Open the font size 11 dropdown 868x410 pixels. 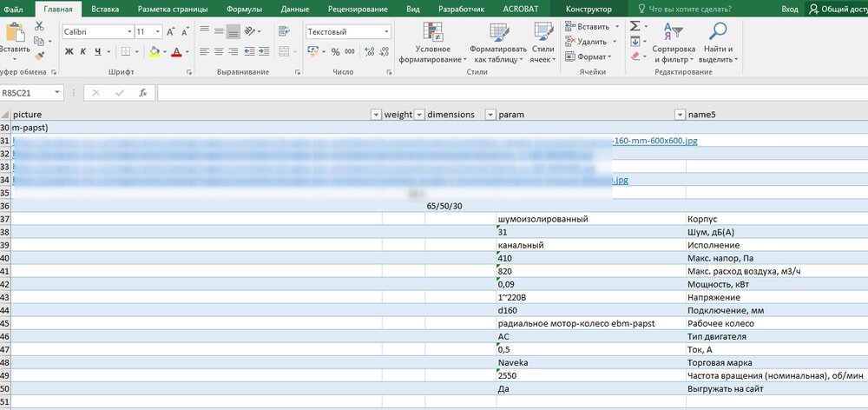tap(158, 32)
